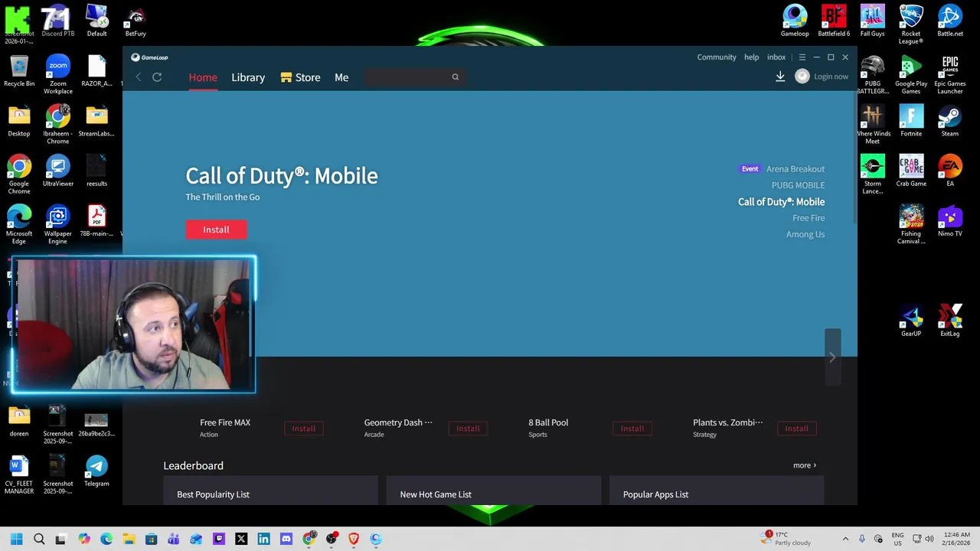Select Among Us in banner list

pyautogui.click(x=805, y=234)
